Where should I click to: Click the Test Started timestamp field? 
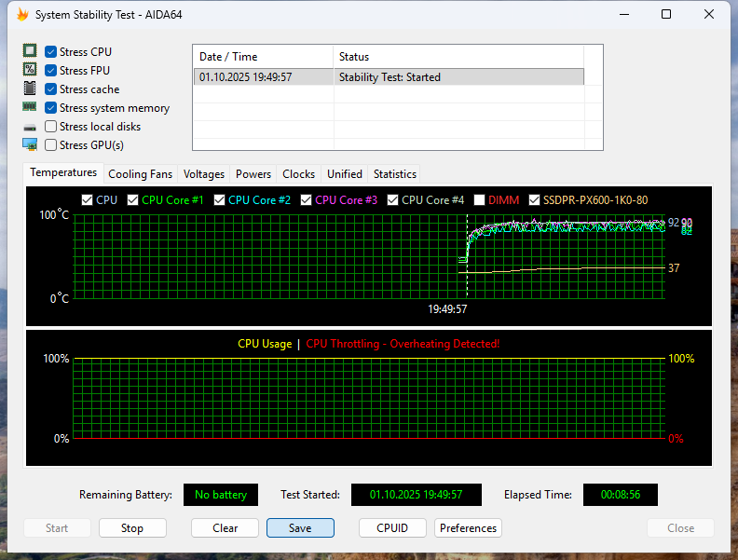pyautogui.click(x=417, y=495)
